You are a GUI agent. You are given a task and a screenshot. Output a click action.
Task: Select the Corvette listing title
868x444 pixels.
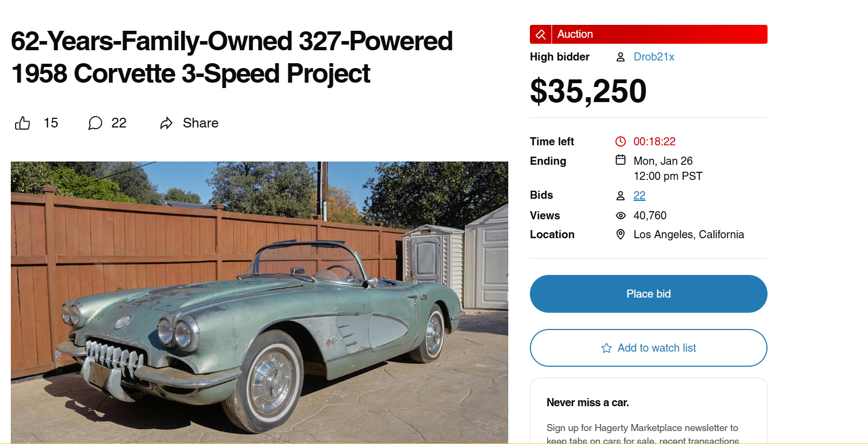(231, 57)
